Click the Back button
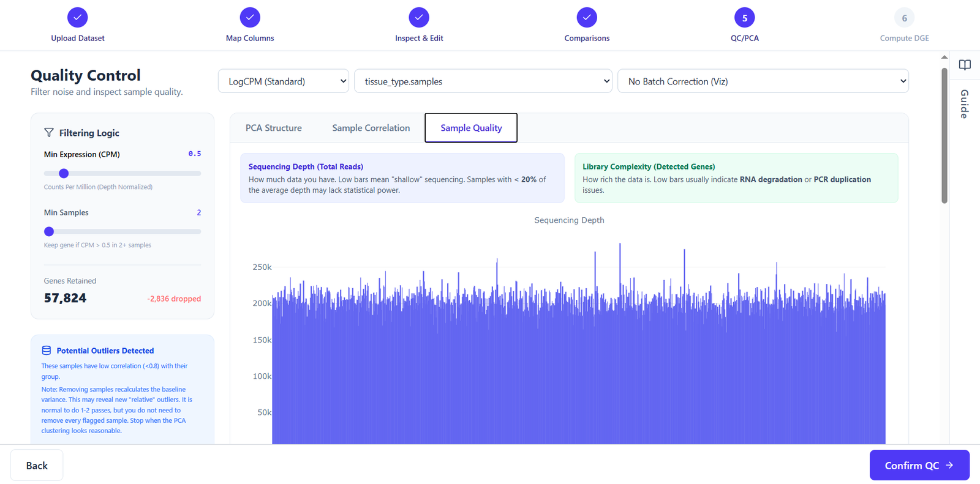 (x=37, y=466)
